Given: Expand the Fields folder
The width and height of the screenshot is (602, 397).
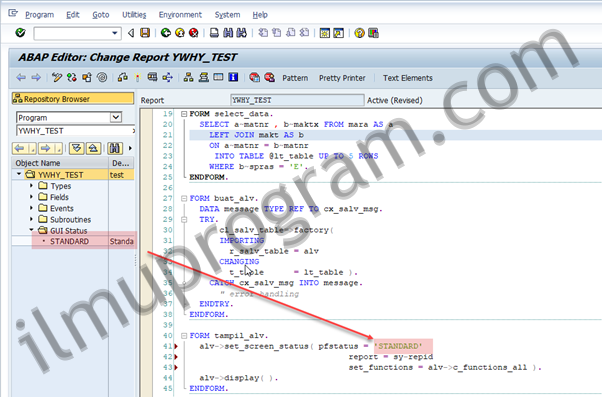Looking at the screenshot, I should tap(31, 197).
